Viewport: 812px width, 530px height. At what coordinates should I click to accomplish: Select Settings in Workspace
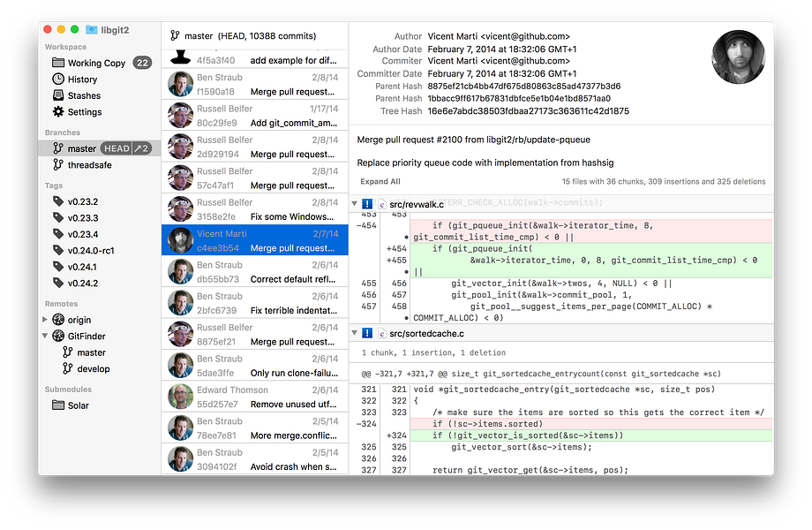point(100,112)
